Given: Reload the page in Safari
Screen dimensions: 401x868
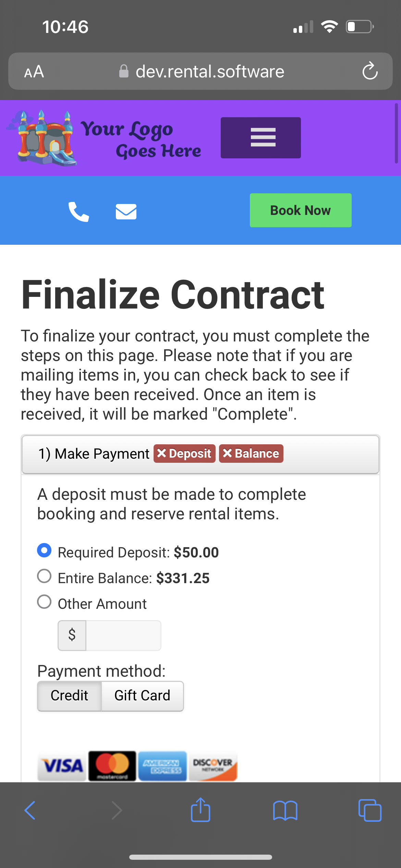Looking at the screenshot, I should coord(370,71).
